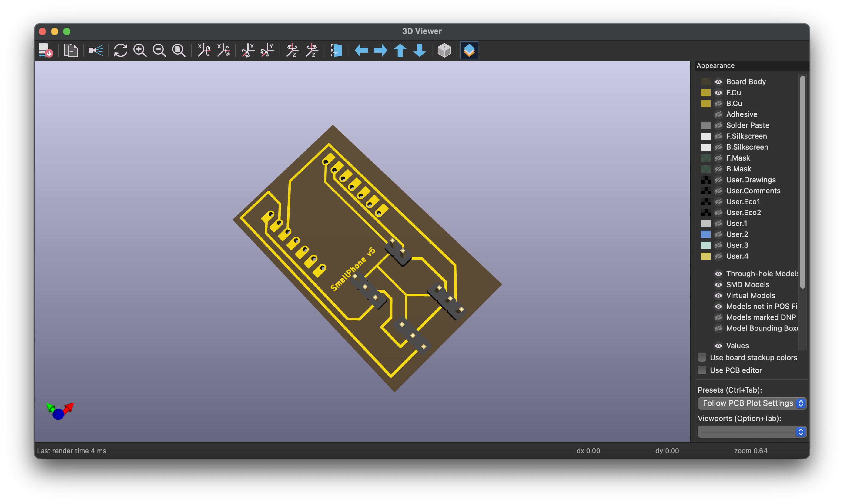
Task: Enable the Use board stackup colors checkbox
Action: pyautogui.click(x=702, y=357)
